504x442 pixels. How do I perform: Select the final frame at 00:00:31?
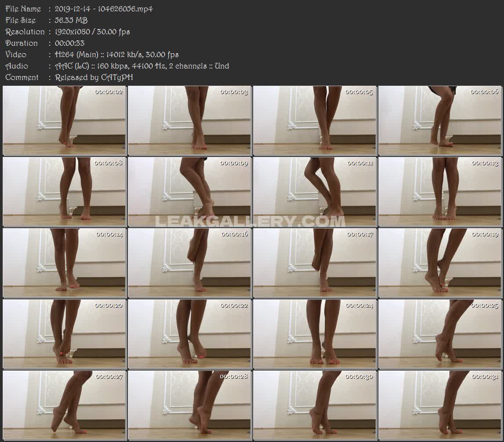[x=440, y=405]
